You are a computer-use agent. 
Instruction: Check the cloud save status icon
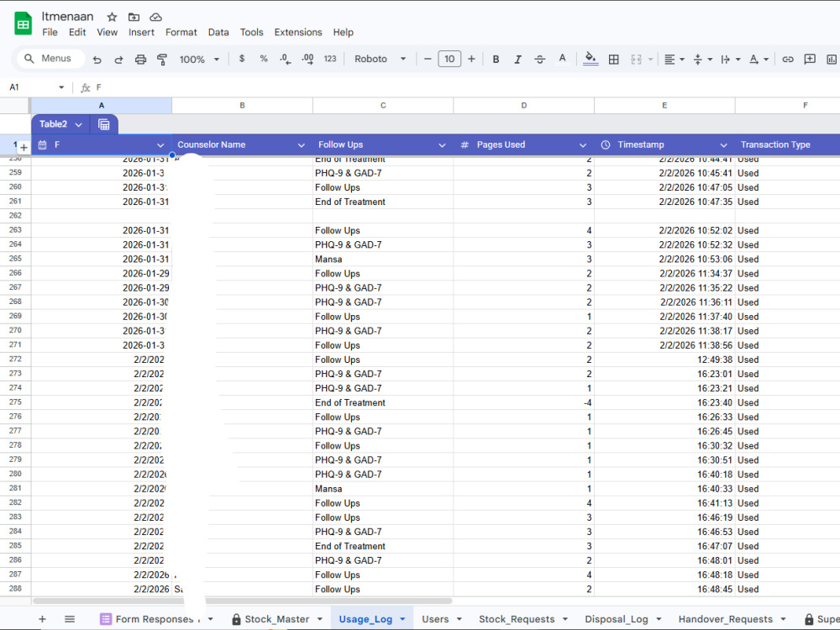click(155, 17)
